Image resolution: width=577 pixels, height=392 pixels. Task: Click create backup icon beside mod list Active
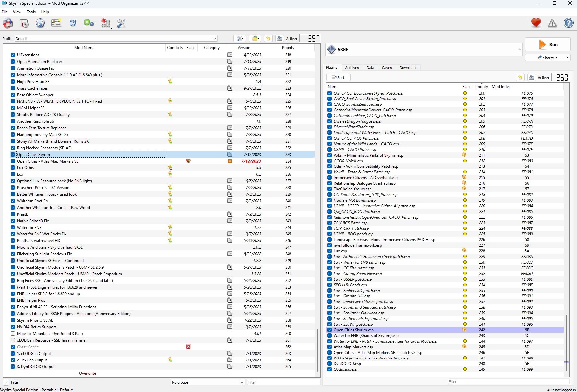[x=280, y=38]
